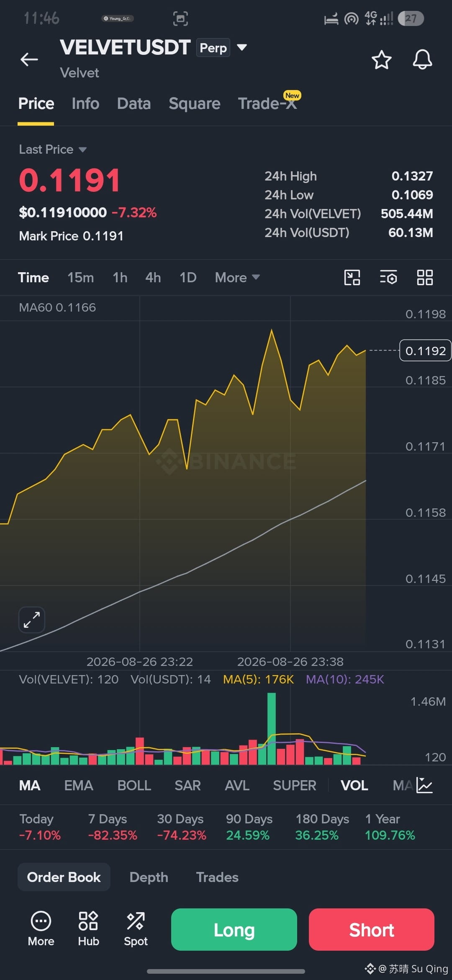
Task: Open the Order Book tab
Action: click(x=64, y=877)
